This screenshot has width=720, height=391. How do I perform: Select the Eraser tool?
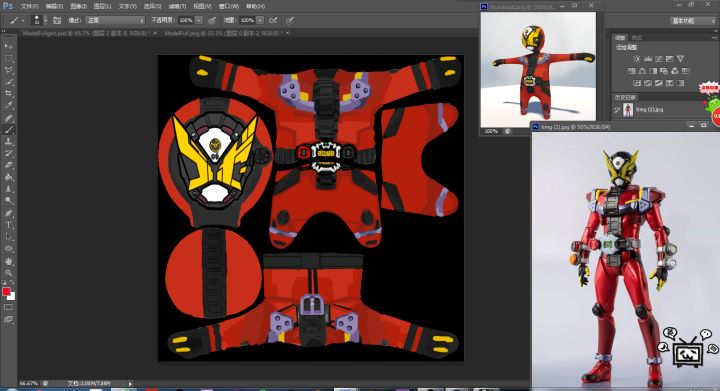(8, 165)
